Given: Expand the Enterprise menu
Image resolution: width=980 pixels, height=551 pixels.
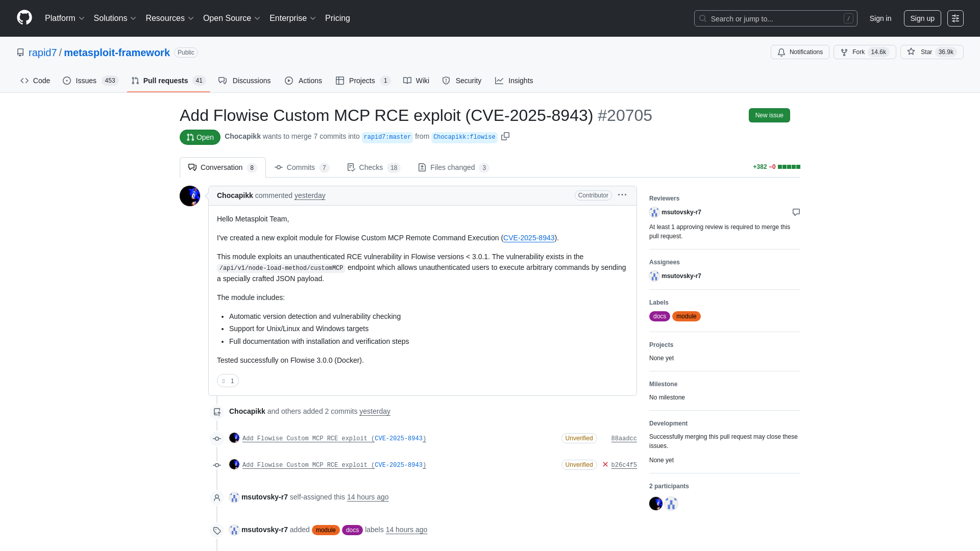Looking at the screenshot, I should coord(292,18).
